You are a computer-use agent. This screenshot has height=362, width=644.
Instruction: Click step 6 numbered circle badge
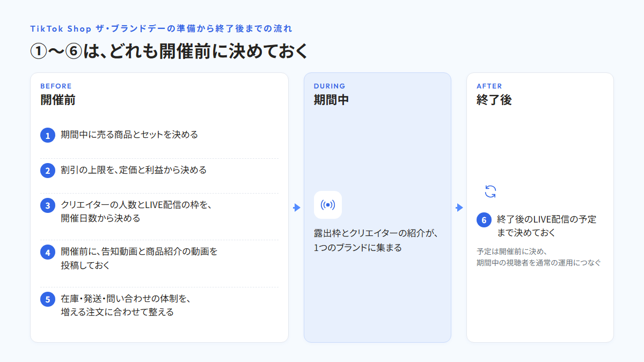(484, 220)
